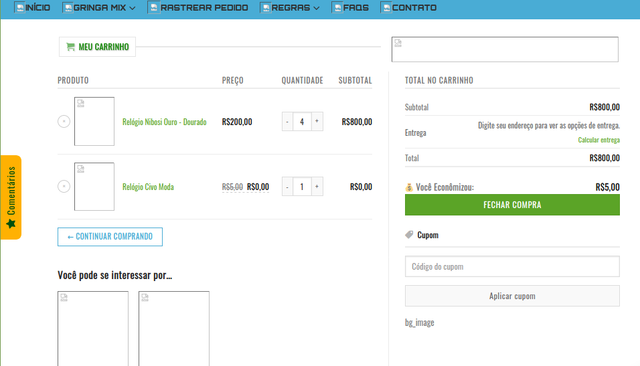640x366 pixels.
Task: Click the INÍCIO menu icon
Action: click(x=20, y=8)
